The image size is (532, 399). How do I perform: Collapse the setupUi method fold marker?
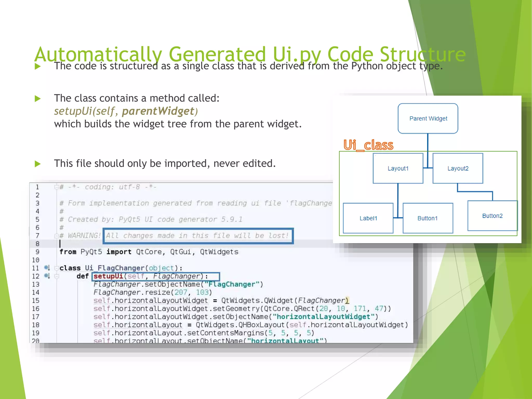56,276
